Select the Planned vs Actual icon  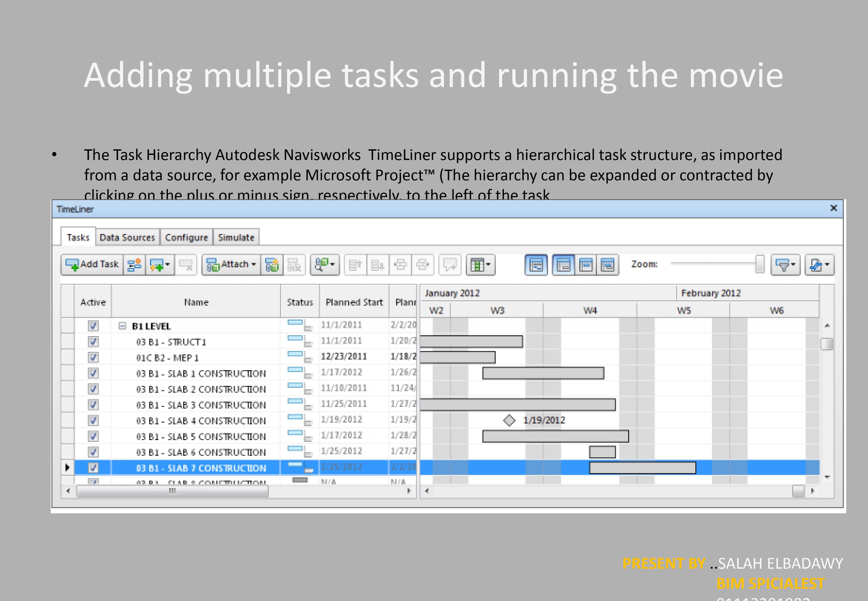608,264
